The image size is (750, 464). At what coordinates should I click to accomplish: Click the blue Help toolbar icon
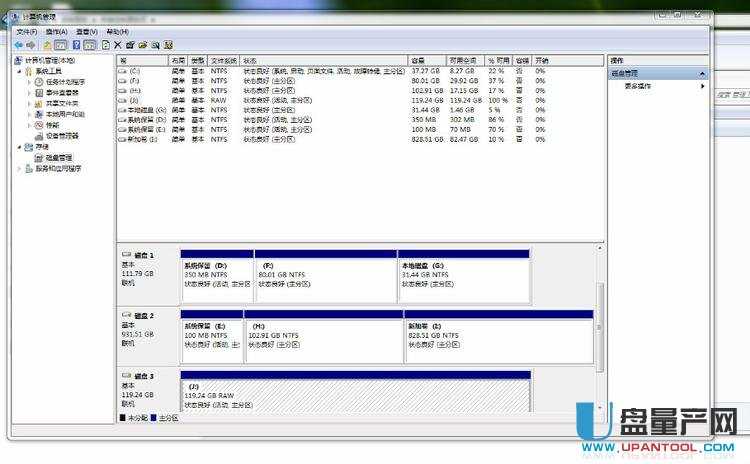click(76, 45)
